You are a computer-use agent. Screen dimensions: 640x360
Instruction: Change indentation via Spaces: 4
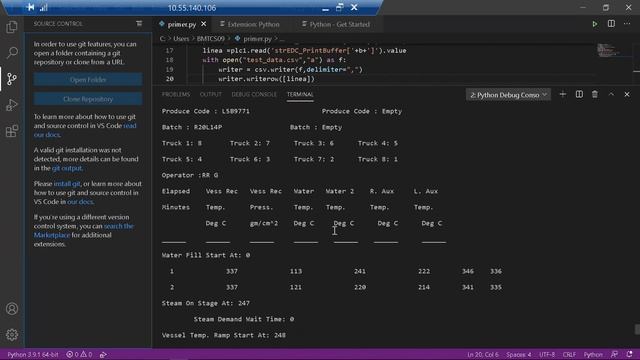518,354
